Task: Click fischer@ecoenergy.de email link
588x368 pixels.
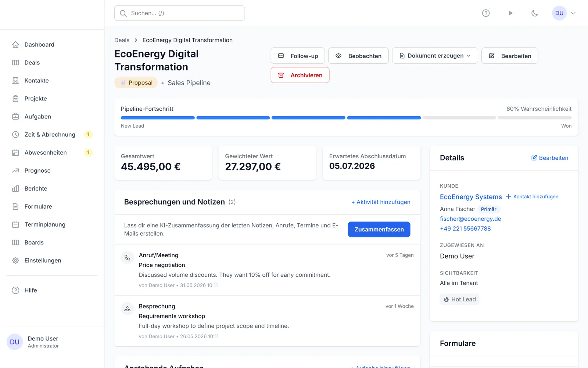Action: 470,219
